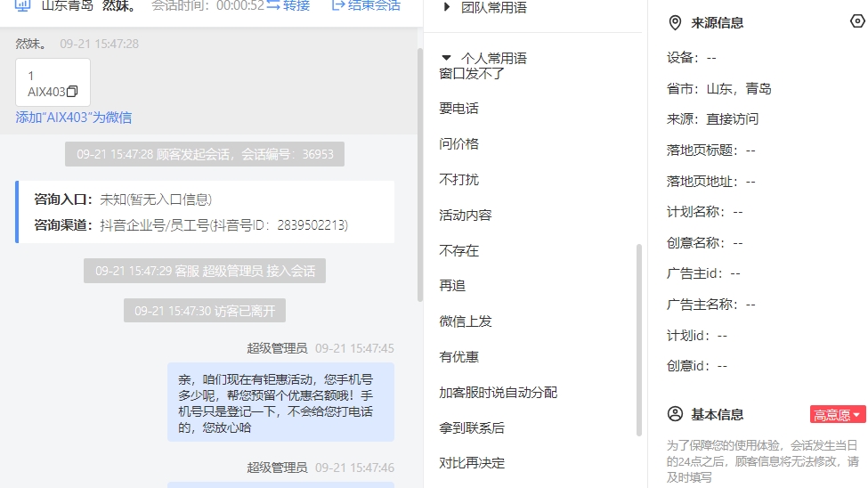
Task: Select the quick phrase 拿到联系后
Action: pos(472,427)
